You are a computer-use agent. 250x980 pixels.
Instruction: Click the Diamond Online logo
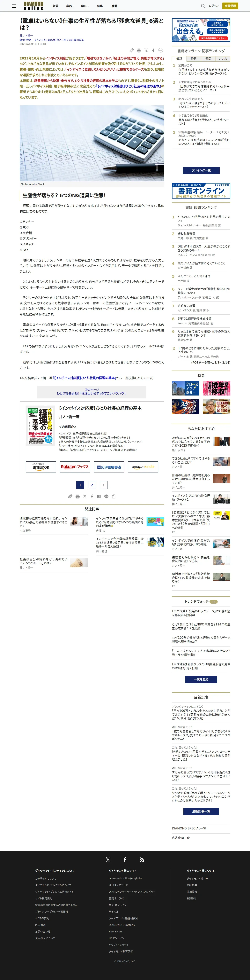(x=33, y=6)
